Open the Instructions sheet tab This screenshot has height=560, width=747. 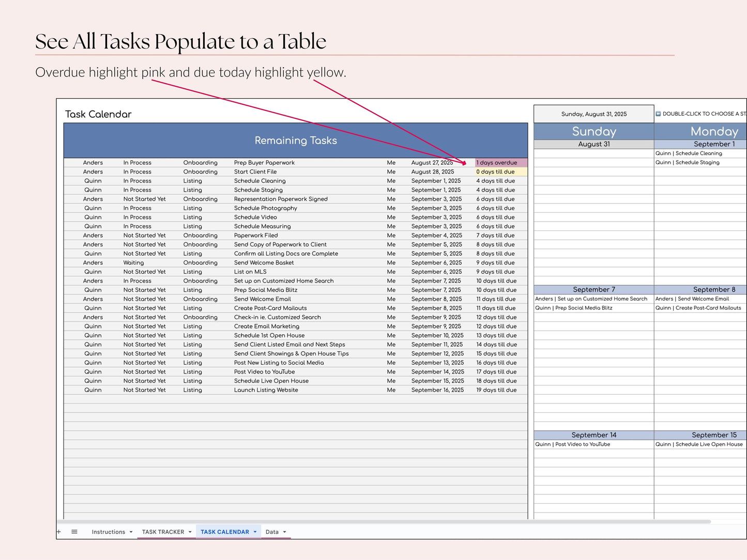pyautogui.click(x=109, y=532)
